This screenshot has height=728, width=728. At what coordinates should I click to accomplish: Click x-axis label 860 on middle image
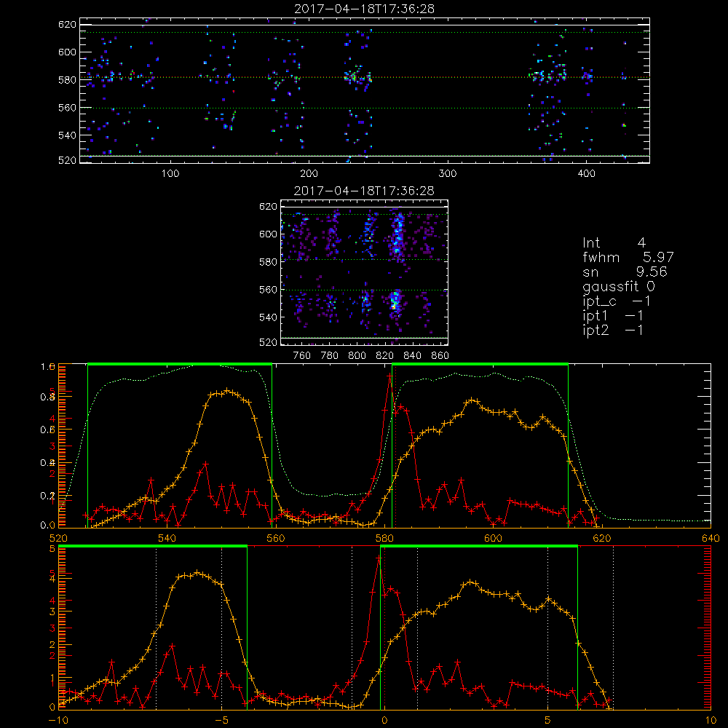[x=440, y=356]
